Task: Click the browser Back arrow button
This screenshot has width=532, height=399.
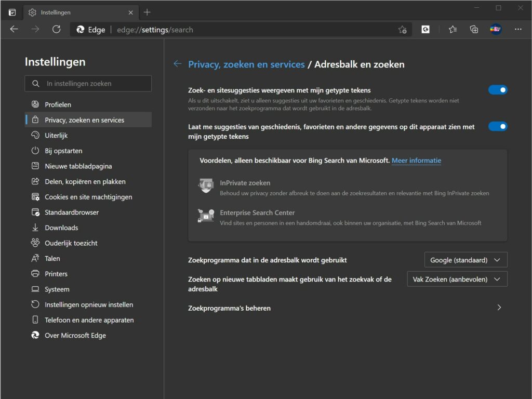Action: click(x=14, y=30)
